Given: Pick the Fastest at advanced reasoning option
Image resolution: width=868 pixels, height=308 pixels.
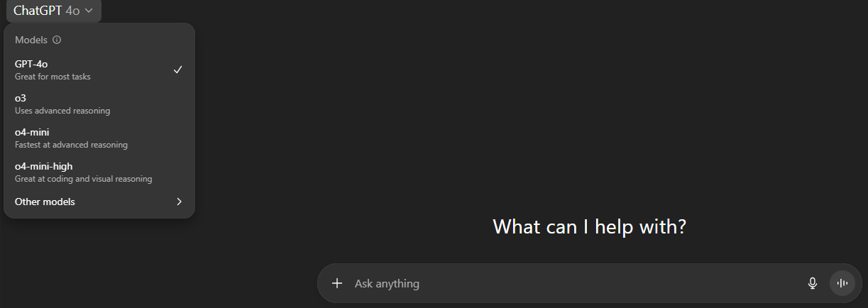Looking at the screenshot, I should click(71, 145).
